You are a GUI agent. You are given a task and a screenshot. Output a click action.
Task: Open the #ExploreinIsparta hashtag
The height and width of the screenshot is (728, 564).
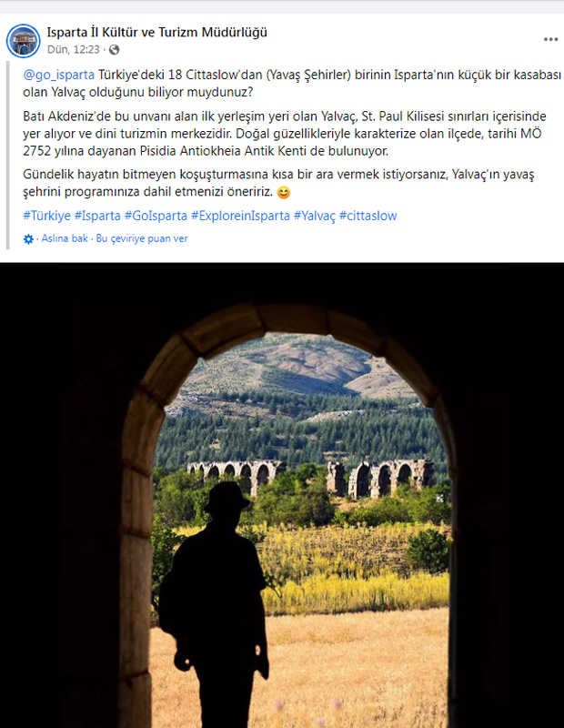click(240, 216)
